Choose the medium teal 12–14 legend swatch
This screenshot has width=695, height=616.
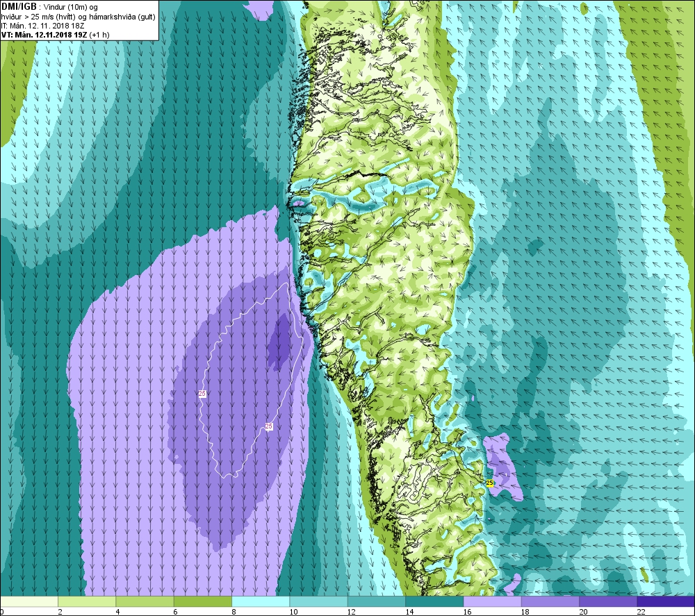click(x=376, y=601)
